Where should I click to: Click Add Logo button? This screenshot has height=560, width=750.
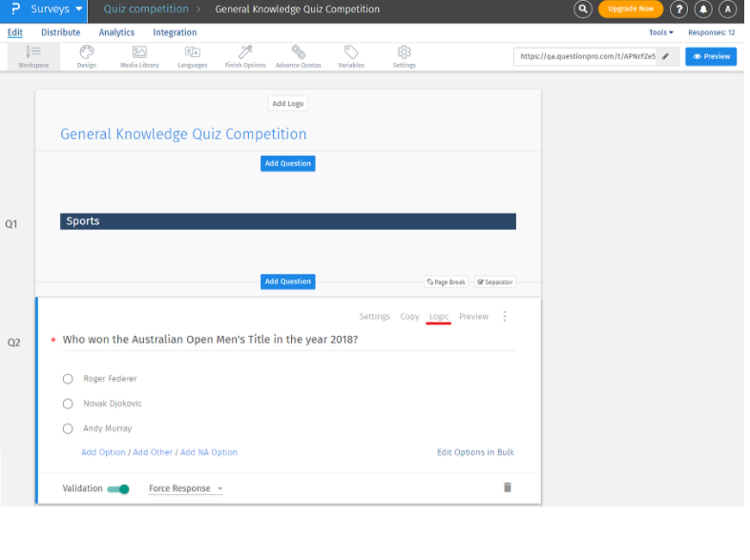(288, 103)
